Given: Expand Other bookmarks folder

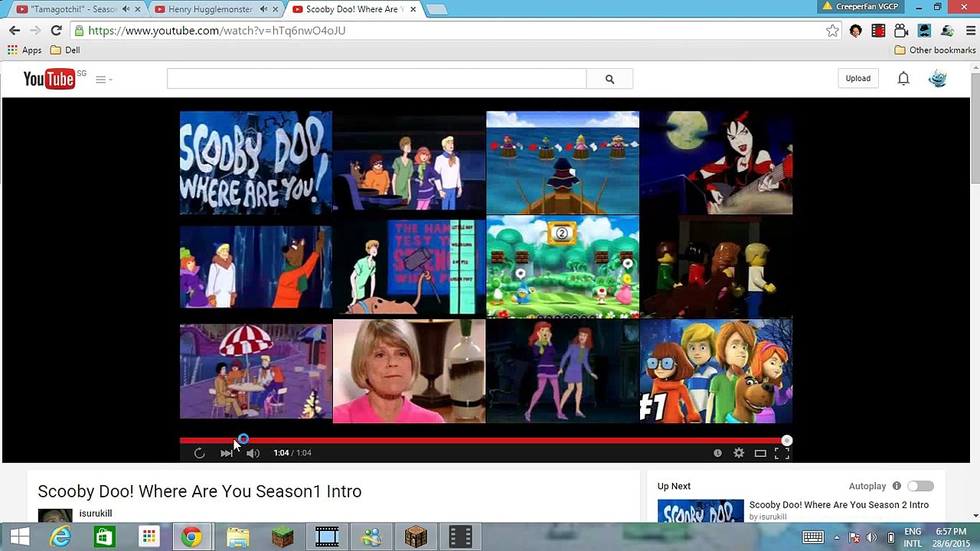Looking at the screenshot, I should pyautogui.click(x=936, y=50).
